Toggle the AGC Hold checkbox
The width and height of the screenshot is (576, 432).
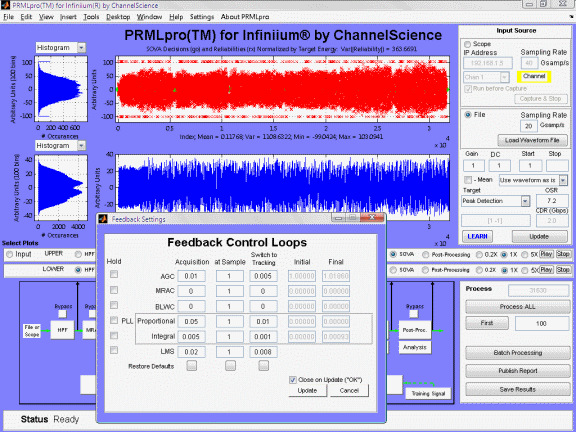114,274
